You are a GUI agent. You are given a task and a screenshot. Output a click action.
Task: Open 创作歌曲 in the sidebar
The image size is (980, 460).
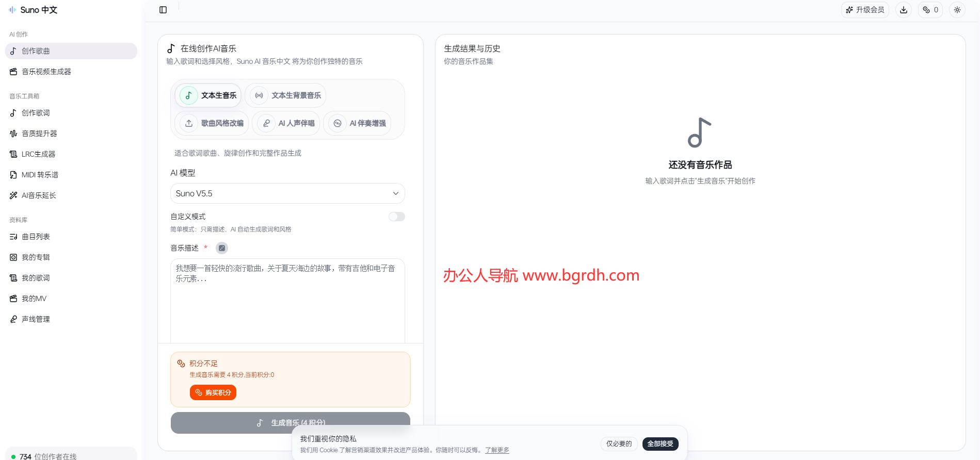click(x=71, y=51)
